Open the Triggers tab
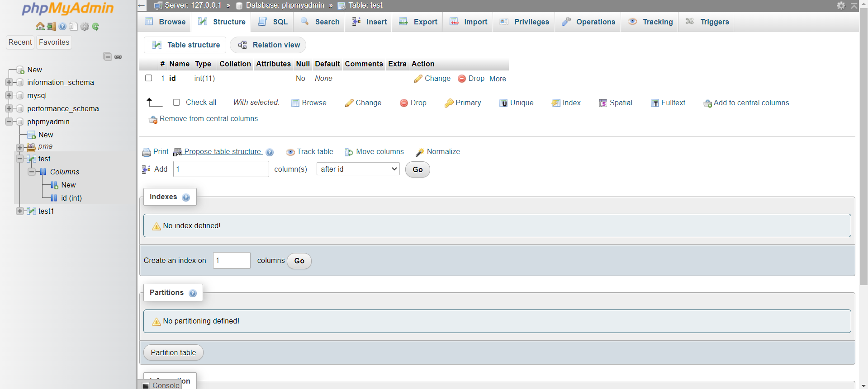868x389 pixels. pos(707,22)
